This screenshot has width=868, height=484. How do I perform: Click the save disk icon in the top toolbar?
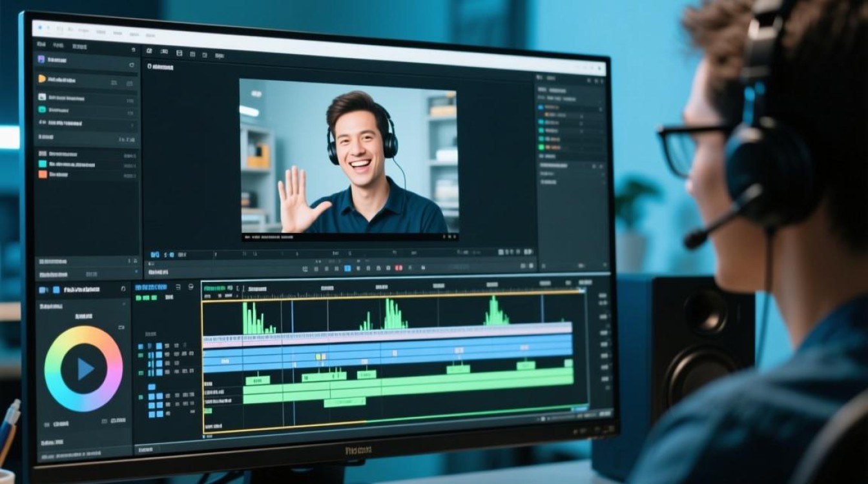pos(179,53)
